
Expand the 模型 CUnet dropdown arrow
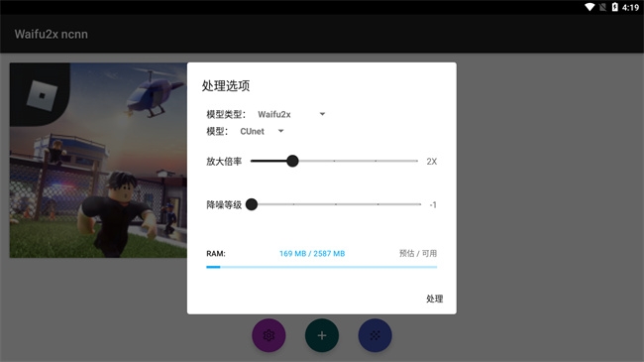[x=281, y=131]
